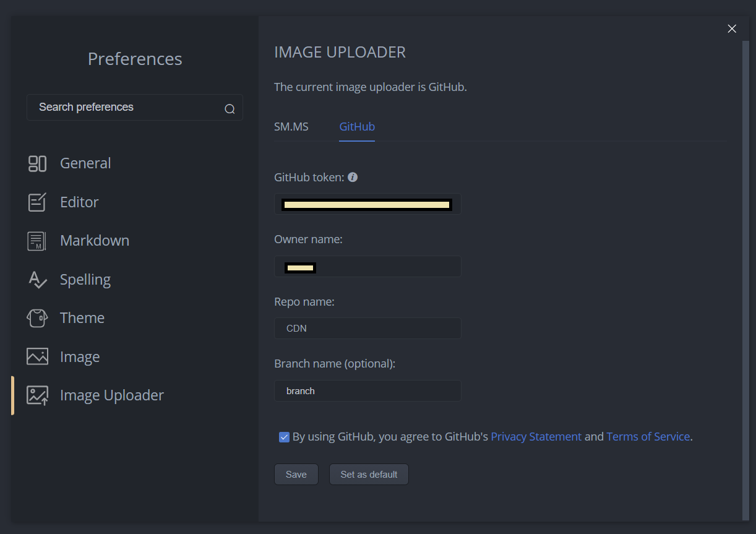Screen dimensions: 756x534
Task: Switch to the SM.MS tab
Action: click(291, 127)
